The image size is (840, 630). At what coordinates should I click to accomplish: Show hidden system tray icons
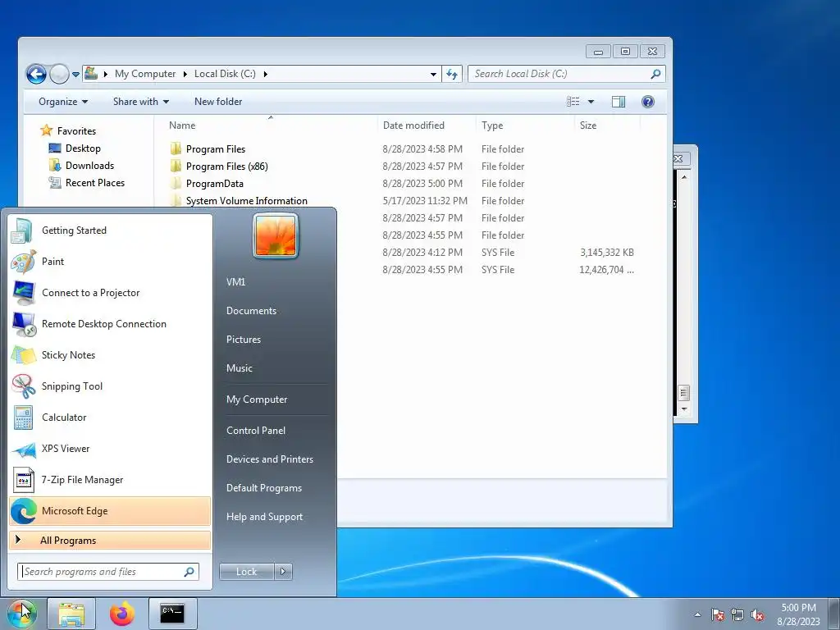[x=697, y=614]
